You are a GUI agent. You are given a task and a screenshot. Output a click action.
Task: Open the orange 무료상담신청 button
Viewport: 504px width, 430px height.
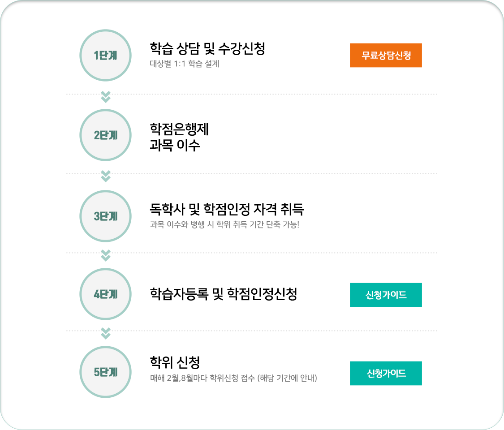point(386,55)
